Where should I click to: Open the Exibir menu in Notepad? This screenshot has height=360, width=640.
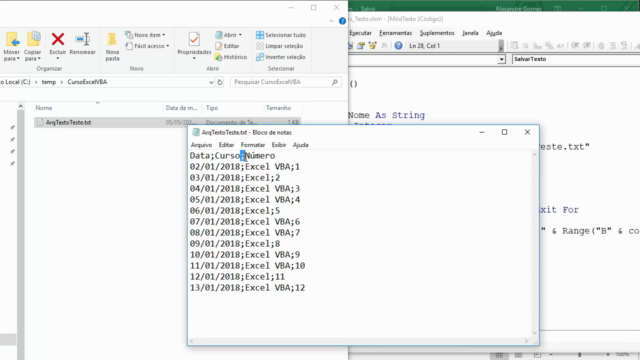[x=279, y=145]
